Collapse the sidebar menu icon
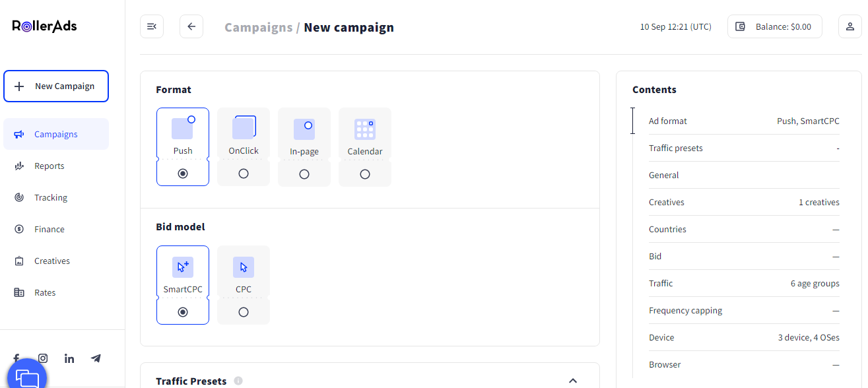 [152, 26]
